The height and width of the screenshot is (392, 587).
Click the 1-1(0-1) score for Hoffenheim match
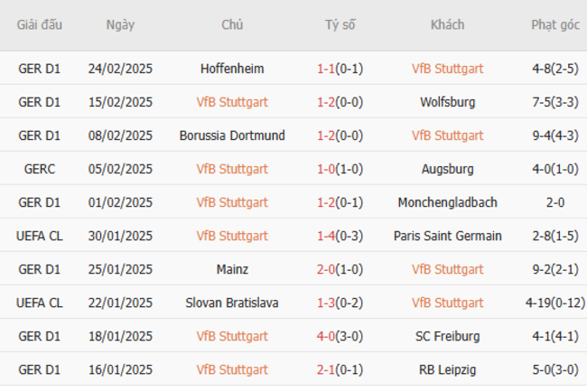(340, 69)
